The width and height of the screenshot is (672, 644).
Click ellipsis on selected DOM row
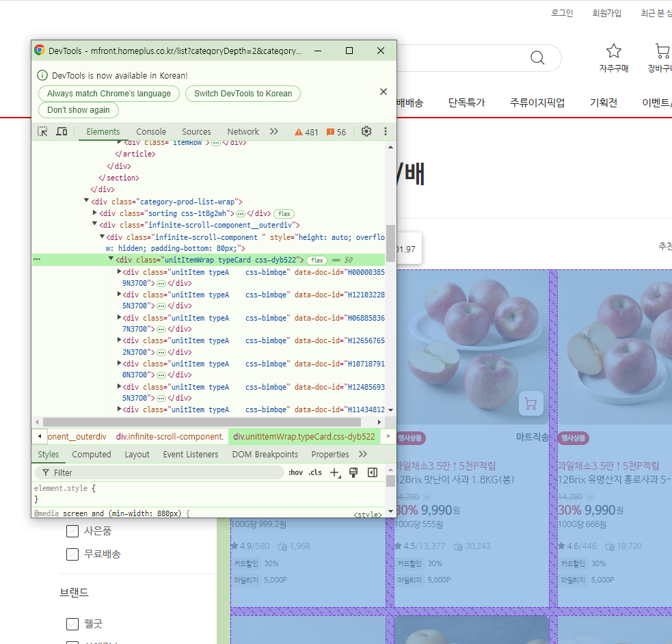point(38,260)
